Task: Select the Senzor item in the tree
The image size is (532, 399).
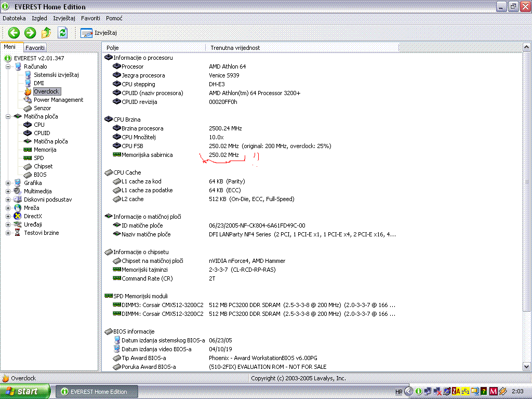Action: point(42,108)
